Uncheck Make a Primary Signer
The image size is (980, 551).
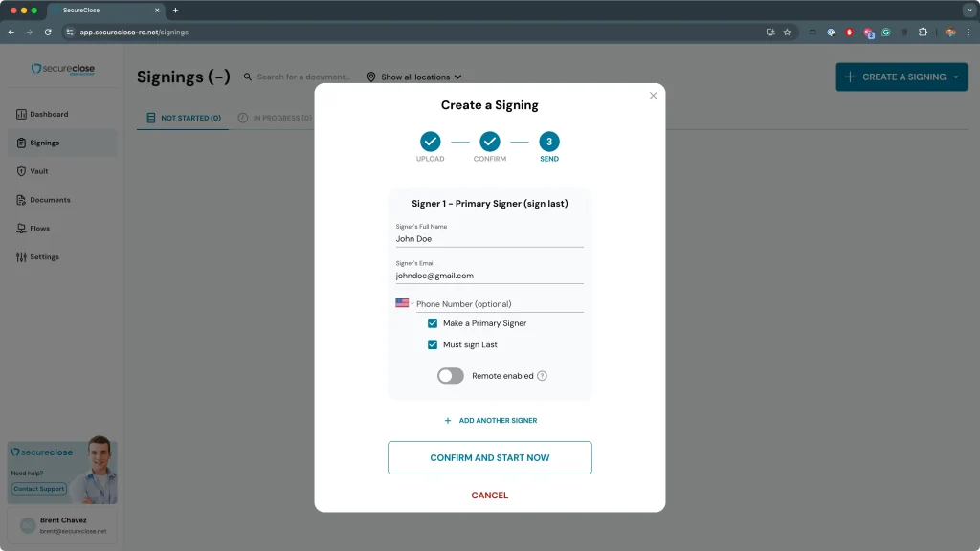click(433, 323)
